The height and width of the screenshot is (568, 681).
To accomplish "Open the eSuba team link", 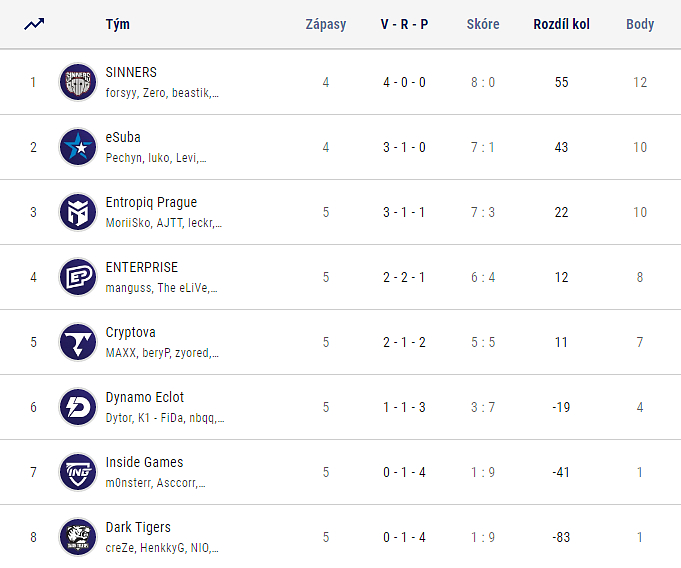I will [123, 137].
